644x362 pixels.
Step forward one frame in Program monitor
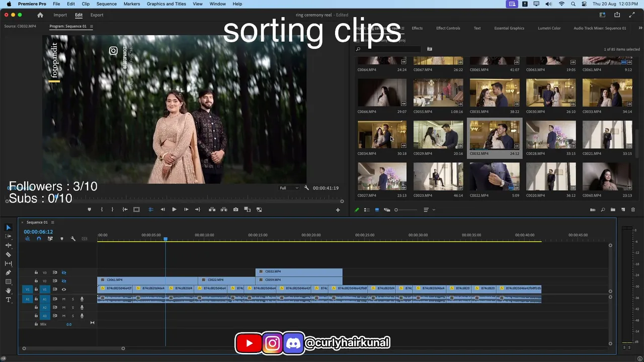click(x=186, y=210)
